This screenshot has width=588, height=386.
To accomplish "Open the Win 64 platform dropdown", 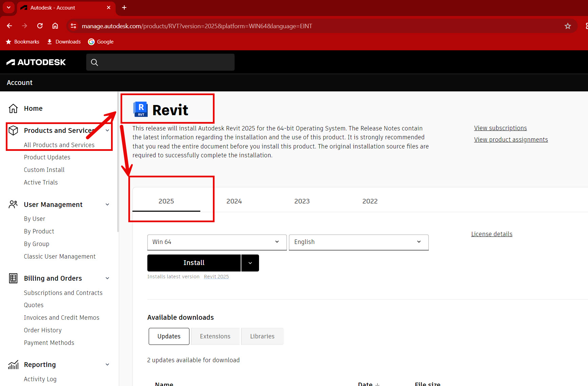I will point(217,242).
